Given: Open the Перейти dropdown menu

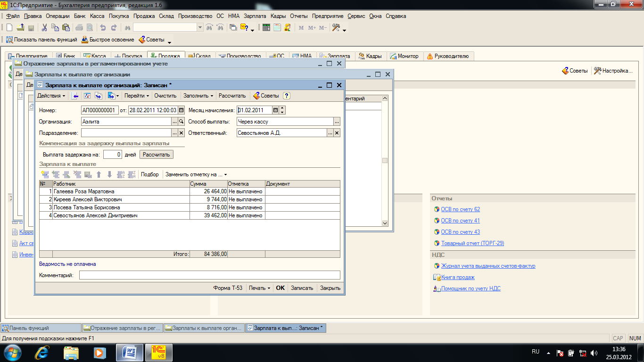Looking at the screenshot, I should point(137,96).
